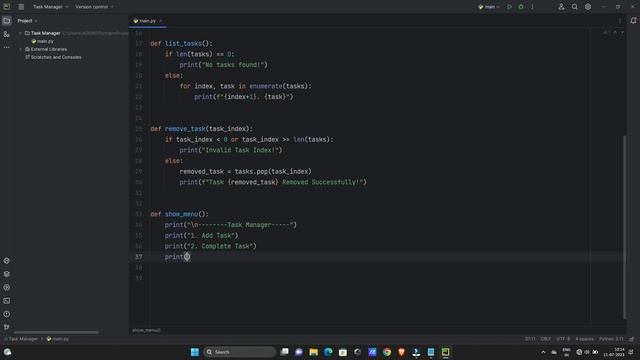Screen dimensions: 640x360
Task: Click the PyCharm app logo icon
Action: tap(7, 7)
